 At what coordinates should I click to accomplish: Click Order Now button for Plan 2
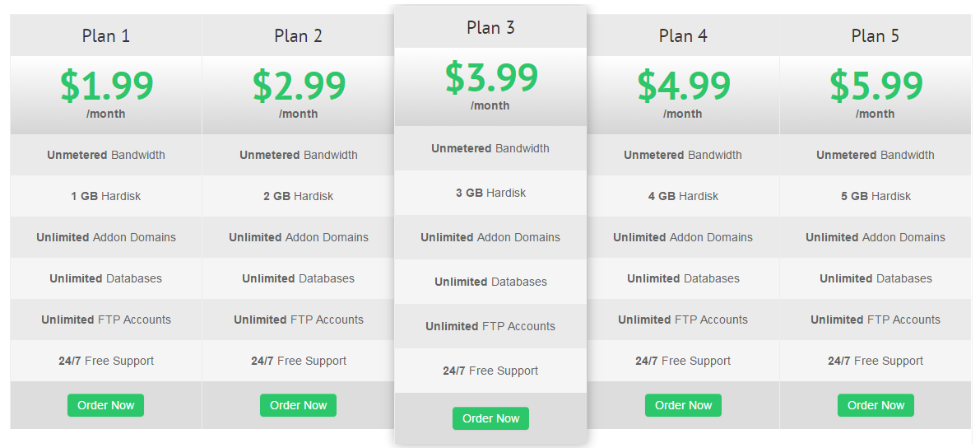(298, 405)
